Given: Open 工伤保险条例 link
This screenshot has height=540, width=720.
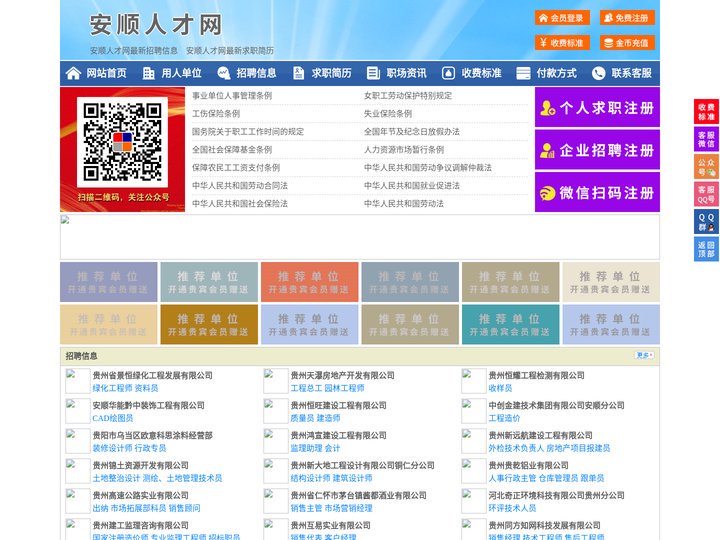Looking at the screenshot, I should coord(216,113).
